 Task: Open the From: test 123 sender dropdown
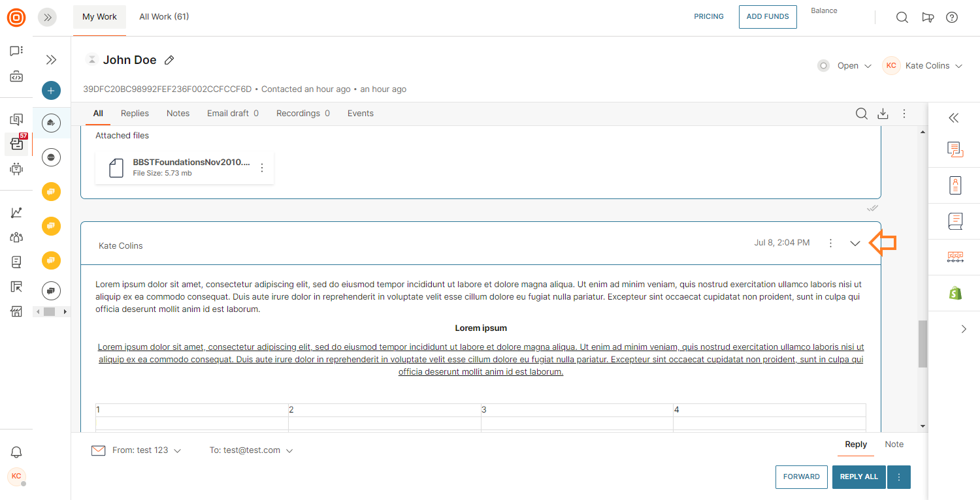coord(146,450)
